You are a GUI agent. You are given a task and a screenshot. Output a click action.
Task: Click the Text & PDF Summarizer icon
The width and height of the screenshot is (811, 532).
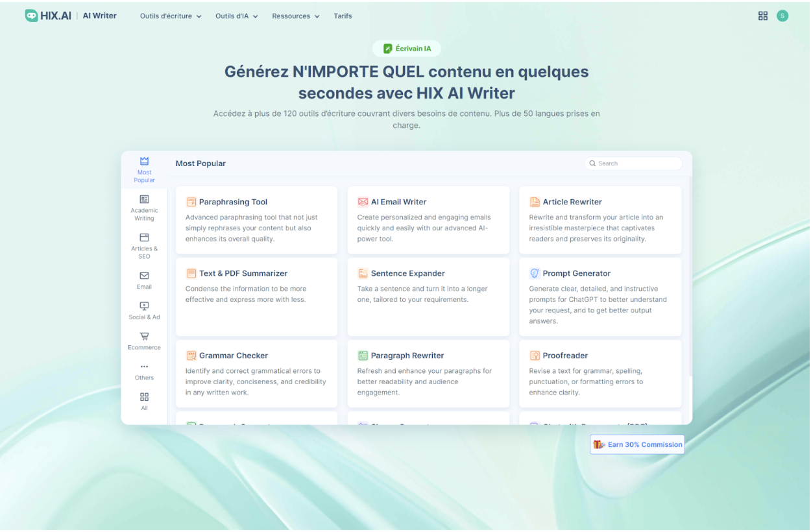(191, 273)
